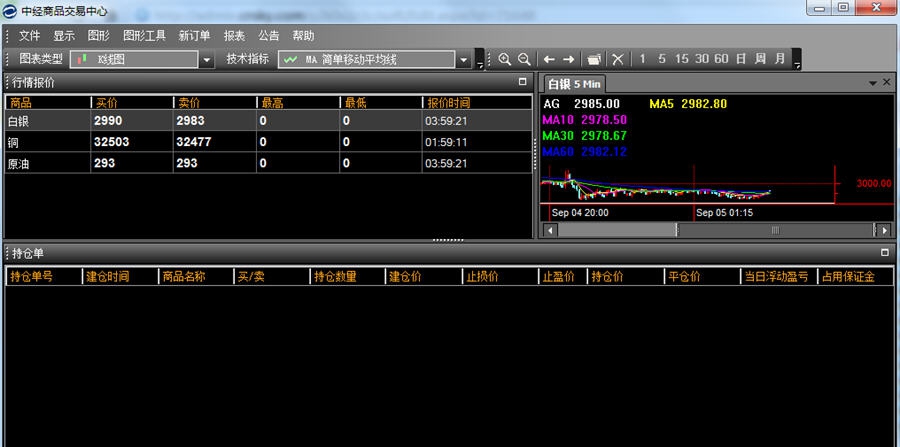This screenshot has width=900, height=447.
Task: Open the 文件 menu
Action: [30, 35]
